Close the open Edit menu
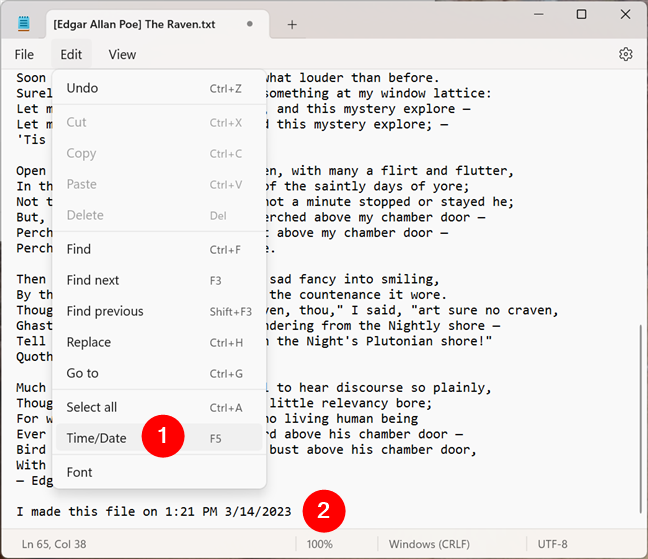 pos(71,55)
